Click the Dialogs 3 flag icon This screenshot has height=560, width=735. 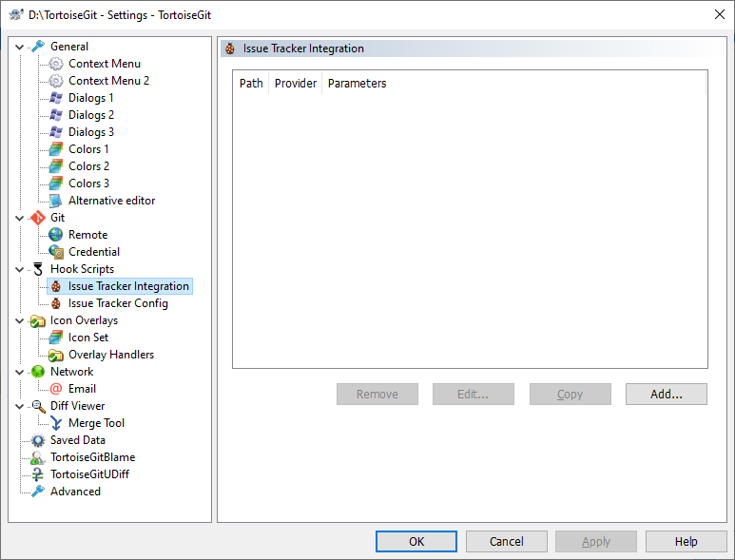pyautogui.click(x=56, y=132)
